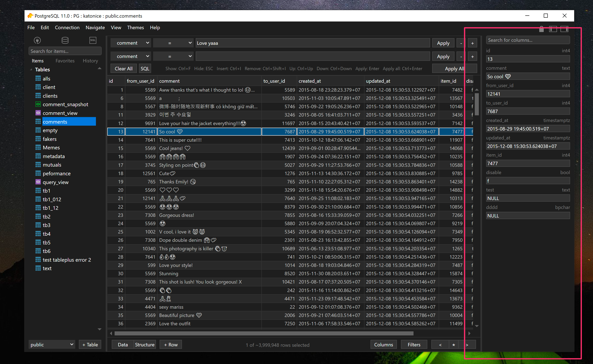Click the connection plug icon in sidebar
Viewport: 593px width, 364px height.
pyautogui.click(x=37, y=40)
